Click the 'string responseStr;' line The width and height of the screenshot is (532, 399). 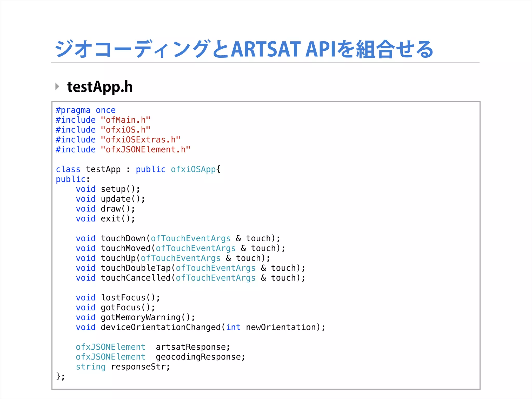[123, 367]
